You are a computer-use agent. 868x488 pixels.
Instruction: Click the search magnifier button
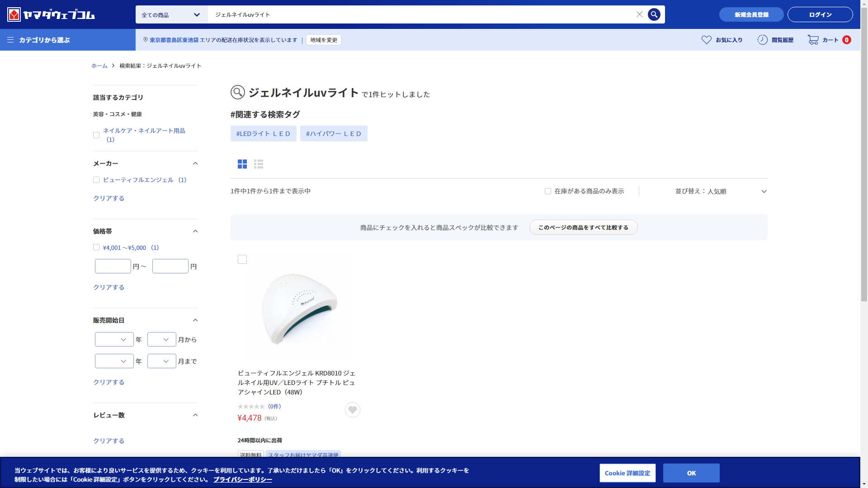(x=654, y=14)
